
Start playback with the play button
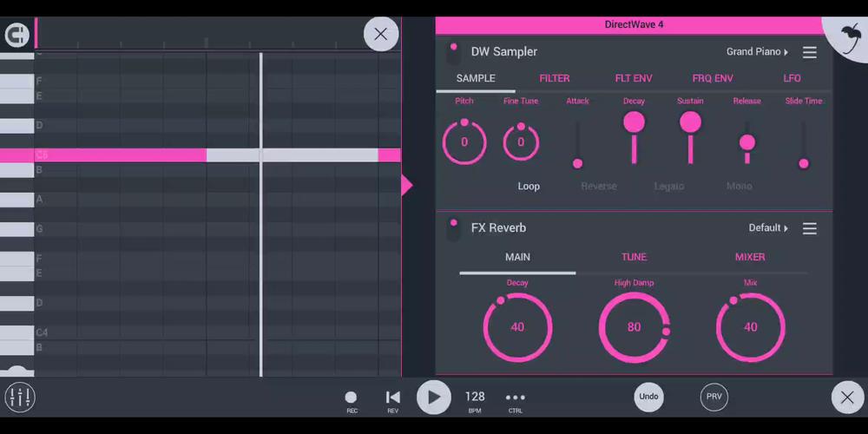click(x=433, y=397)
